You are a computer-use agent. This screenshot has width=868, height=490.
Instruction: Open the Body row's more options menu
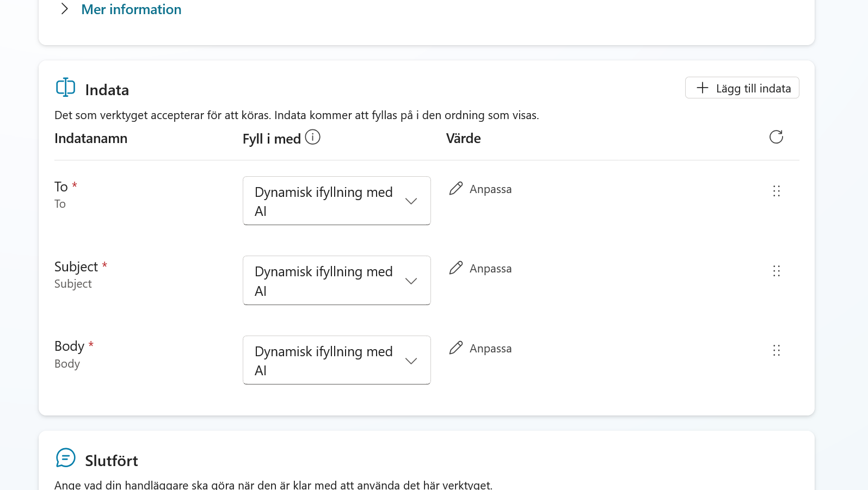point(777,350)
